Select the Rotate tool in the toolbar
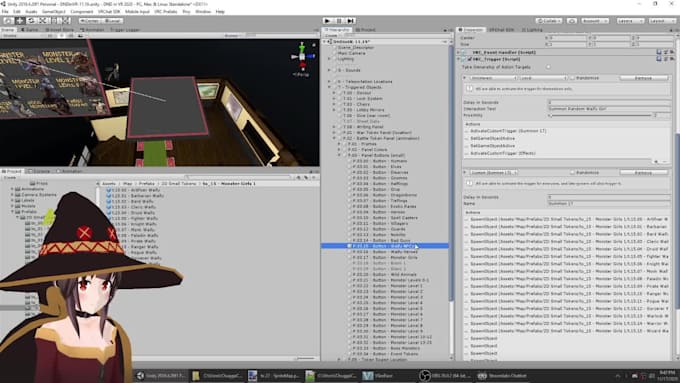 [x=31, y=20]
